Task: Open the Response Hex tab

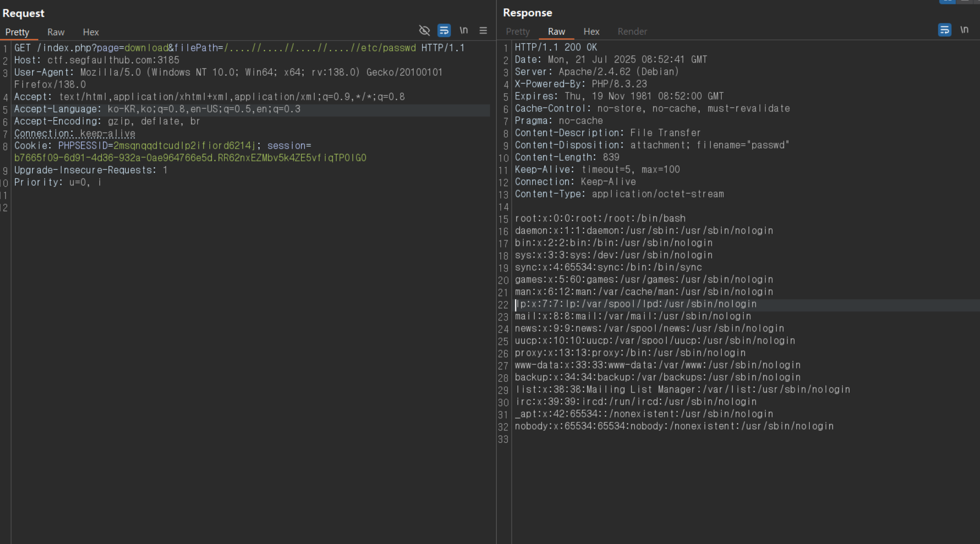Action: click(x=591, y=32)
